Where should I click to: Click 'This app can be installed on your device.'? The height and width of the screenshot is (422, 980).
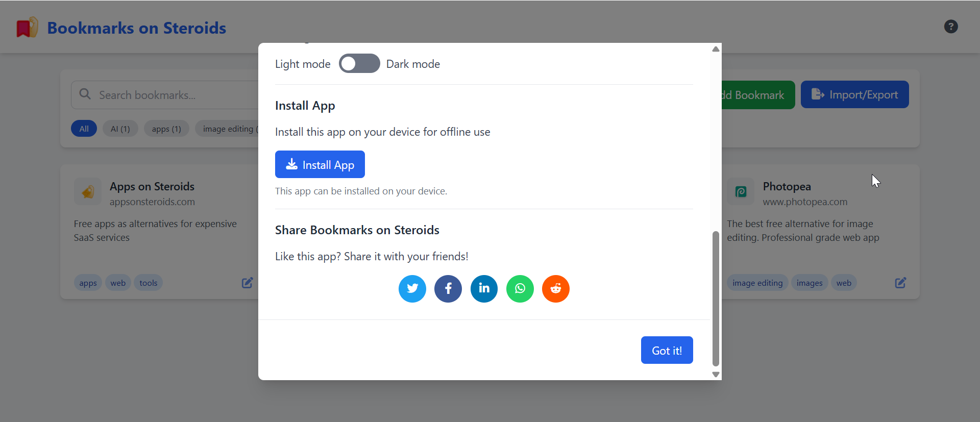click(x=361, y=191)
